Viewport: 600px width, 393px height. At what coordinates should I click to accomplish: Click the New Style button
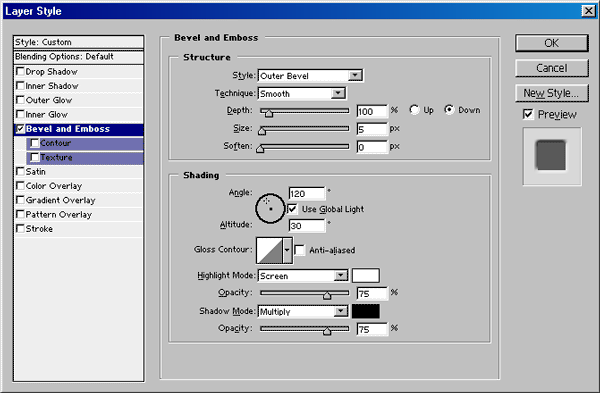pos(551,93)
